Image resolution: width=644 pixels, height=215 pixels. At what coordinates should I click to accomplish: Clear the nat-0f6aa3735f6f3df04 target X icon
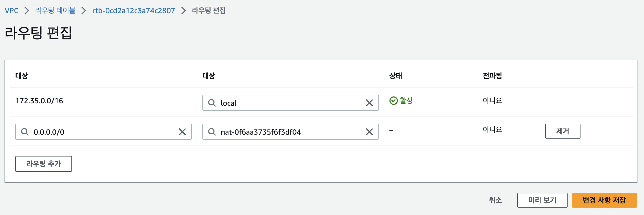pos(369,132)
